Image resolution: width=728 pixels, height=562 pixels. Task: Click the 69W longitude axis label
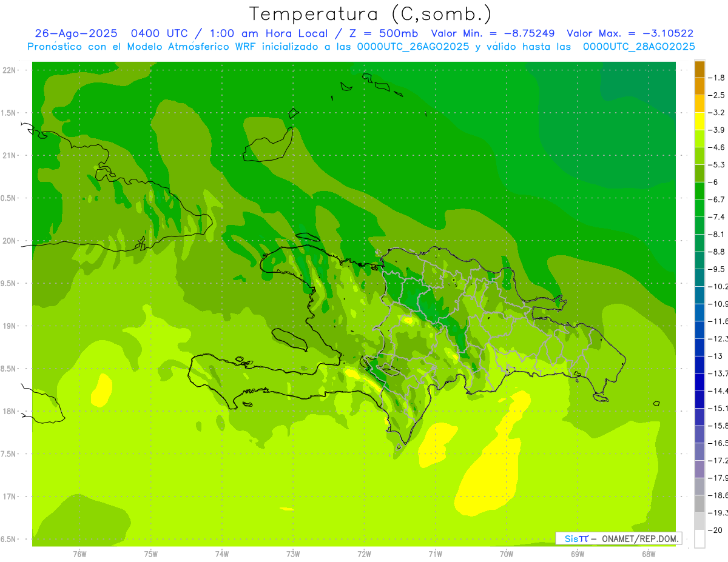click(x=578, y=554)
